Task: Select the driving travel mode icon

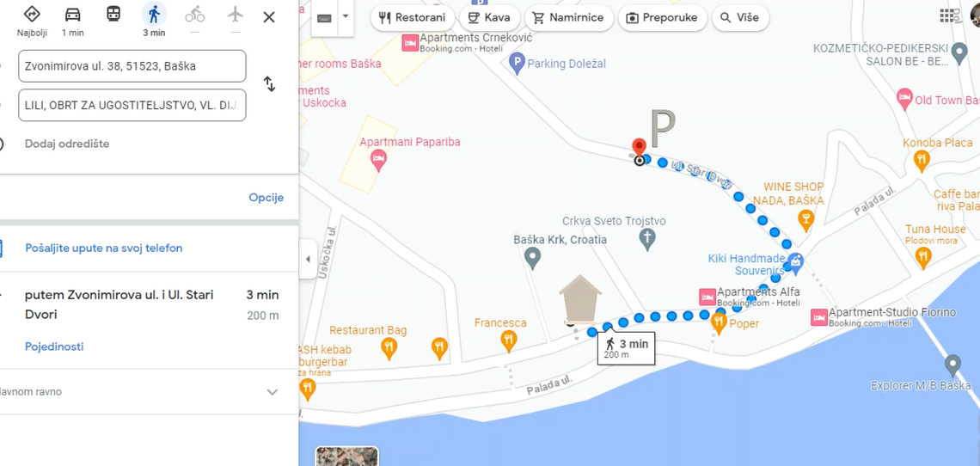Action: pyautogui.click(x=72, y=15)
